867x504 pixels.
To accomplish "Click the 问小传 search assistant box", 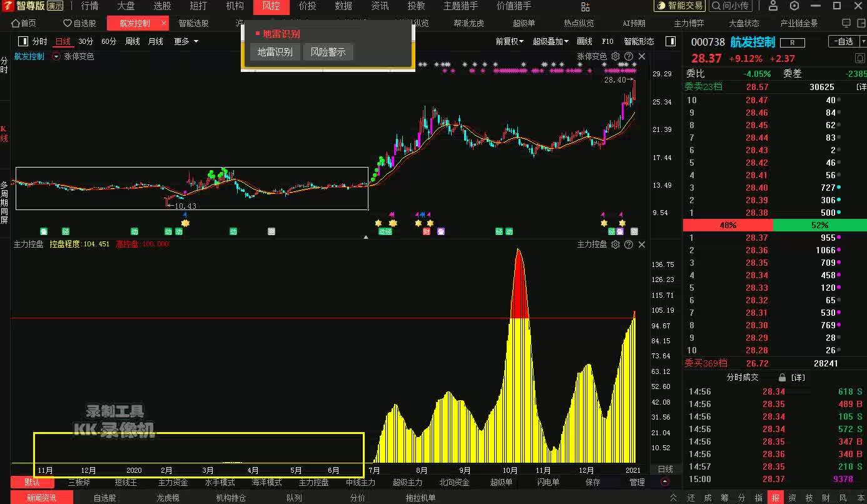I will pos(731,6).
